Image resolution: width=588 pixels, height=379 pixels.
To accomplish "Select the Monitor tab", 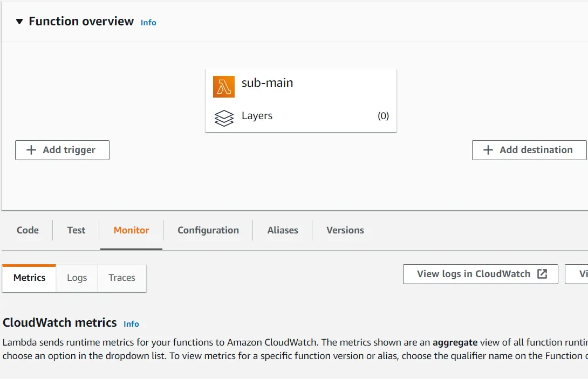I will 131,230.
